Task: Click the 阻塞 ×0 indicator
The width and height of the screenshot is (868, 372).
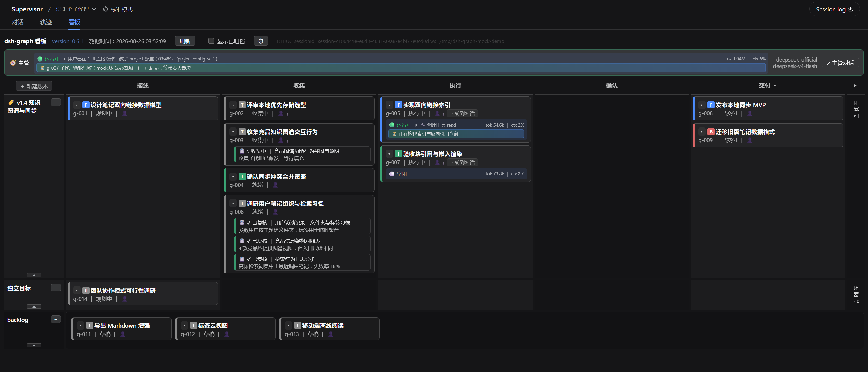Action: tap(856, 295)
